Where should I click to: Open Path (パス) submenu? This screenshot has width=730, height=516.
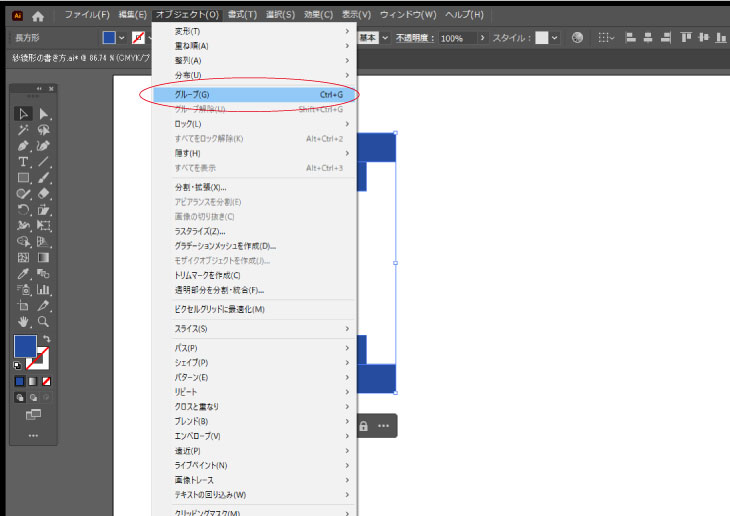(254, 348)
